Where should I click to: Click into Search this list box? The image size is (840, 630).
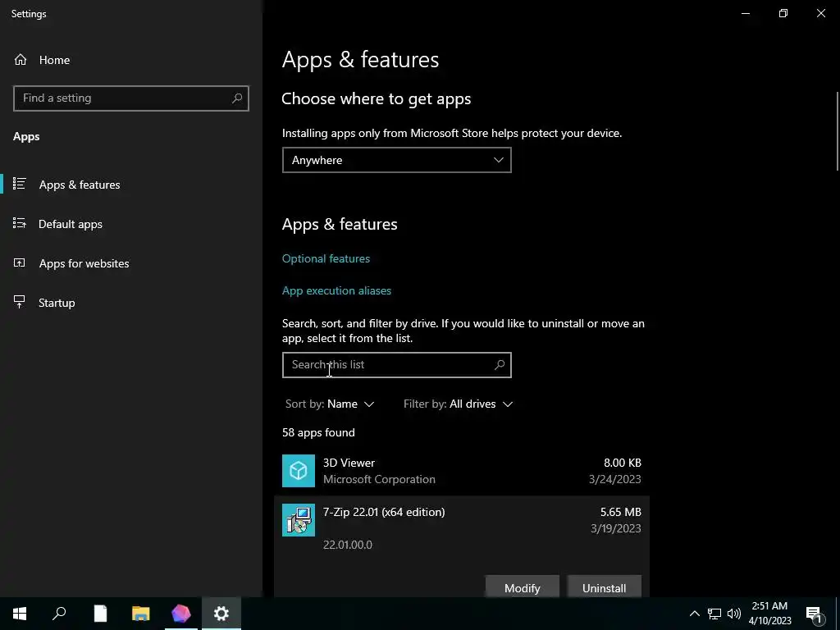click(396, 365)
